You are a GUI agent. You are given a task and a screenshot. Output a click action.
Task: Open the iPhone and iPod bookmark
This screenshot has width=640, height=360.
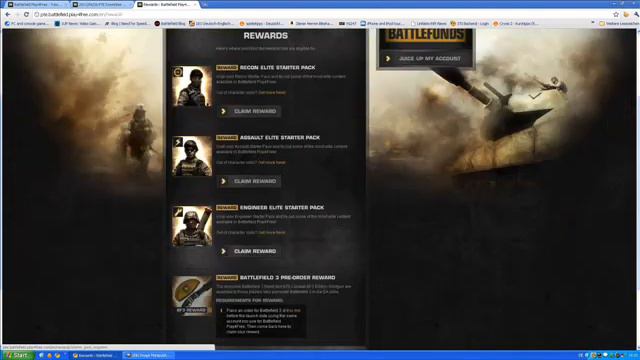click(x=382, y=24)
